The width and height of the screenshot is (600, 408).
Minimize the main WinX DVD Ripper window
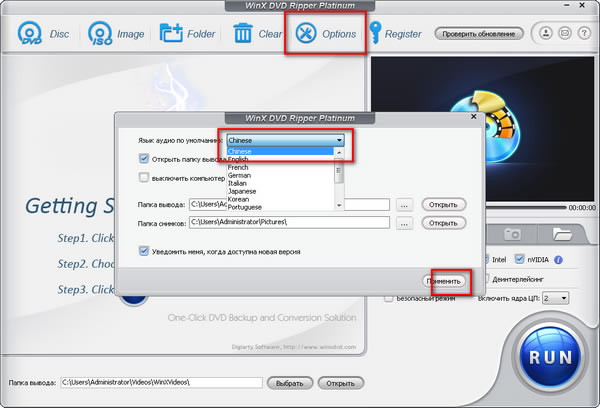[567, 5]
